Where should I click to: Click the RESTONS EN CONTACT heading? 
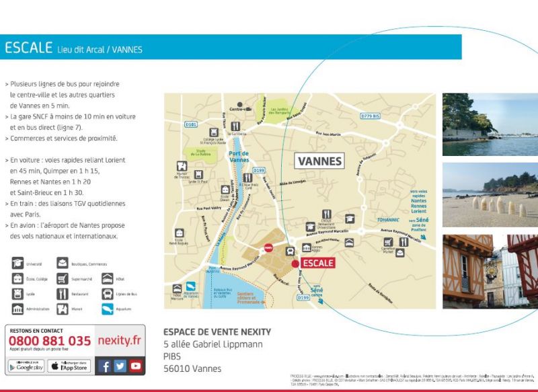point(36,331)
